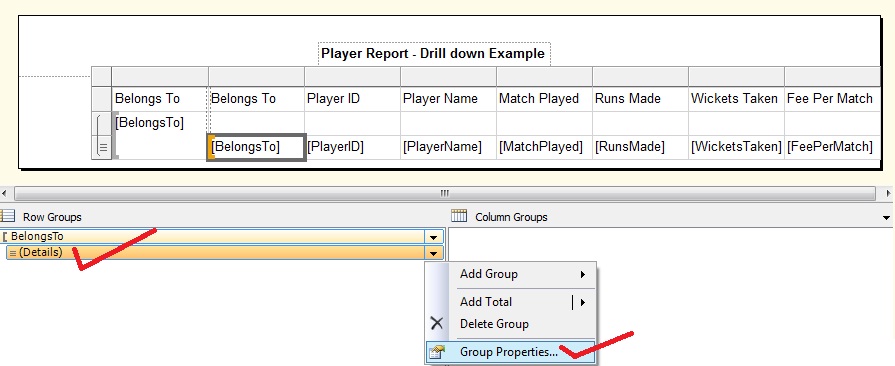Select the highlighted detail [BelongsTo] cell

256,147
